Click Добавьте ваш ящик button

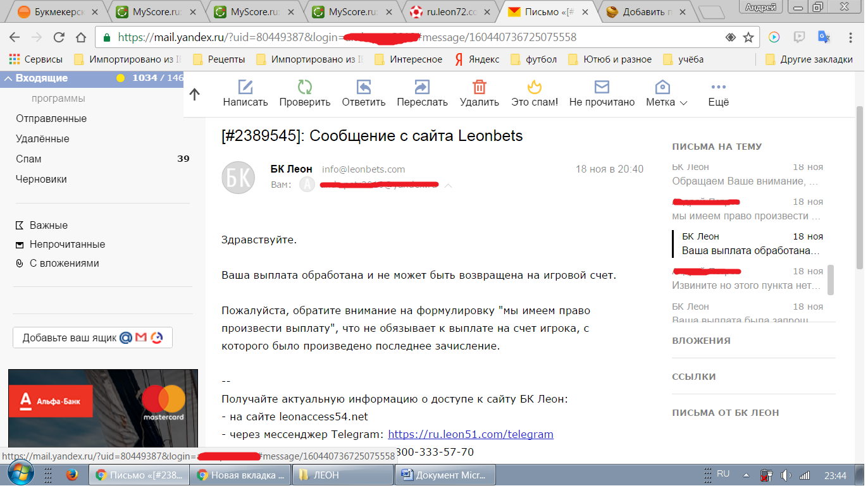click(92, 338)
